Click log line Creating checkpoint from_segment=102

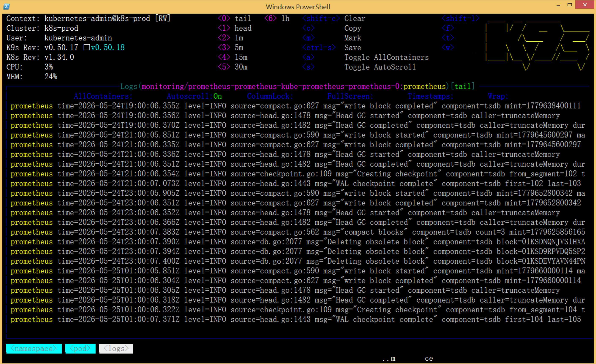click(298, 174)
